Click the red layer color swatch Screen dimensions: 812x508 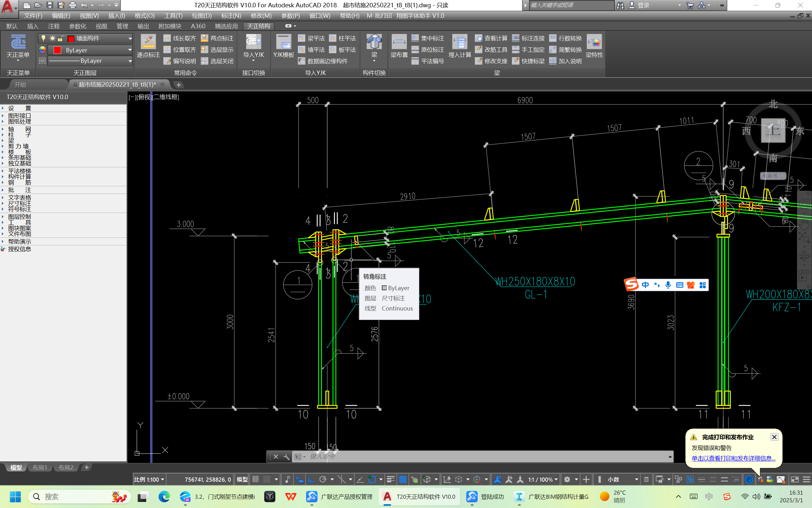point(71,39)
